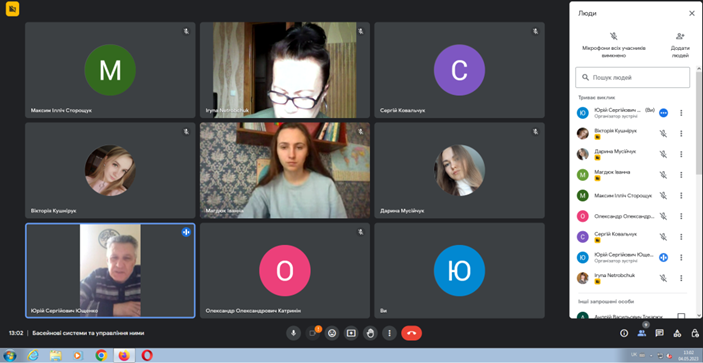Toggle the camera button with orange alert
The image size is (703, 363).
click(312, 333)
